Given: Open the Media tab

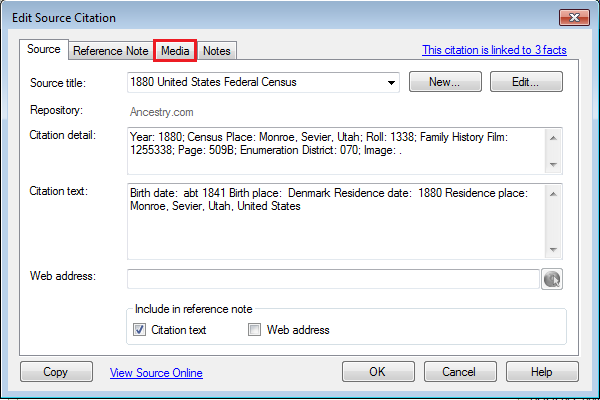Looking at the screenshot, I should click(175, 50).
